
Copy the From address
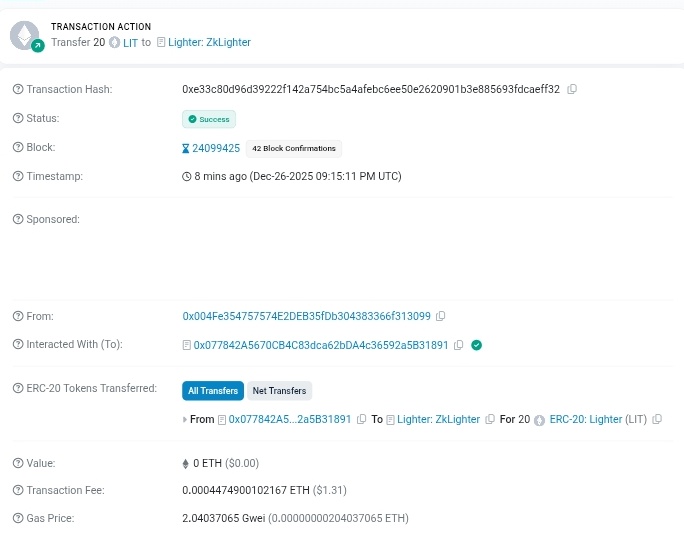[441, 316]
